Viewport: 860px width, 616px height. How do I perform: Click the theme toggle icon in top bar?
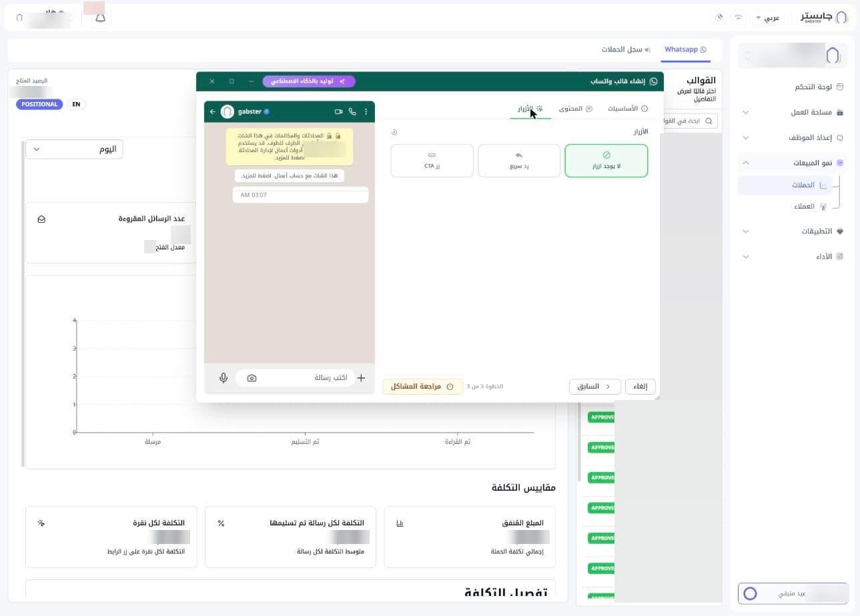tap(719, 17)
